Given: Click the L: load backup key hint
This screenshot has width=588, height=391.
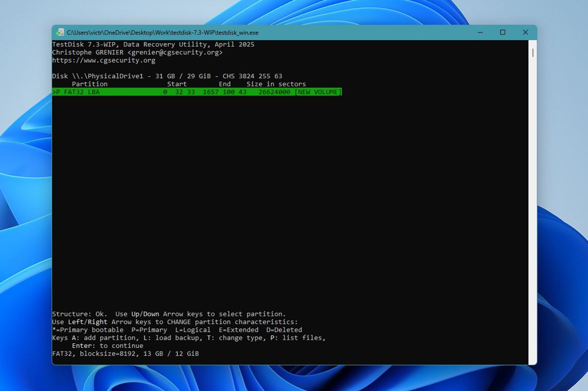Looking at the screenshot, I should 173,337.
